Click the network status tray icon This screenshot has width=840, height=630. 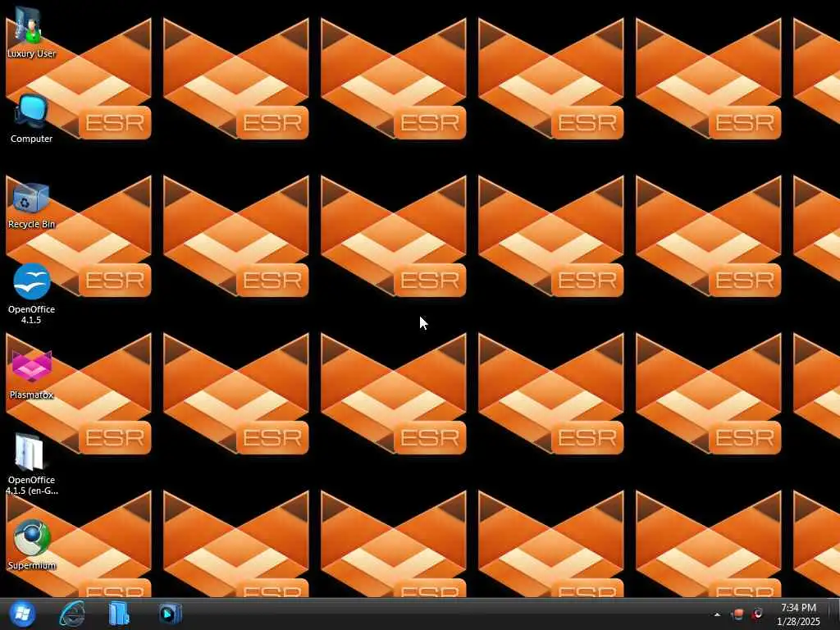(x=738, y=614)
